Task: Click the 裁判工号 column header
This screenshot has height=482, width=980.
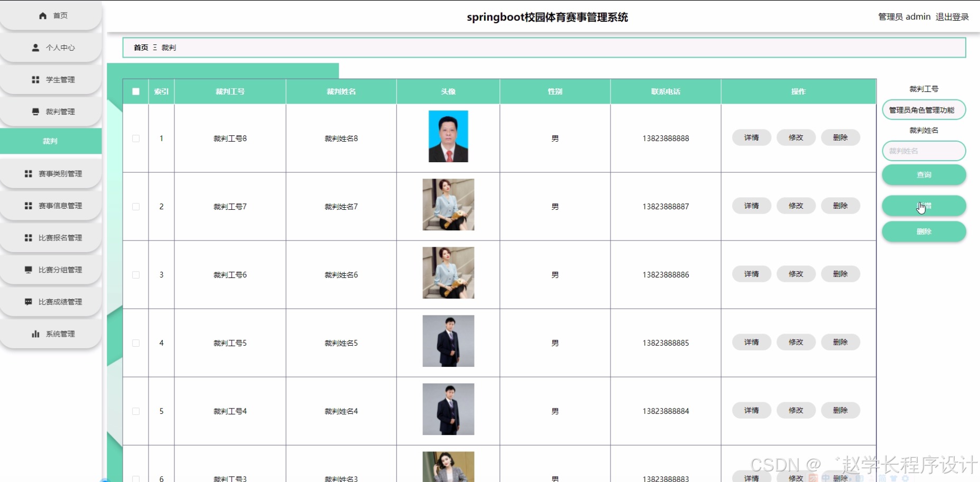Action: click(230, 91)
